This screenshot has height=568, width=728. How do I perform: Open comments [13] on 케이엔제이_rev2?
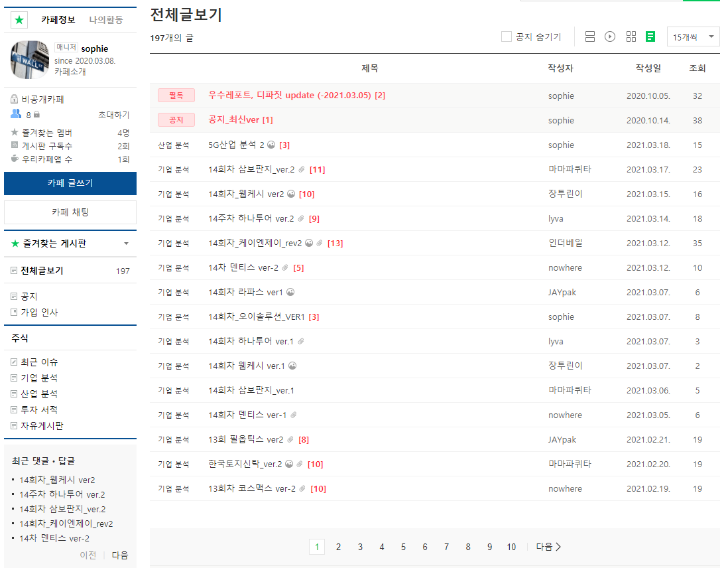point(335,243)
